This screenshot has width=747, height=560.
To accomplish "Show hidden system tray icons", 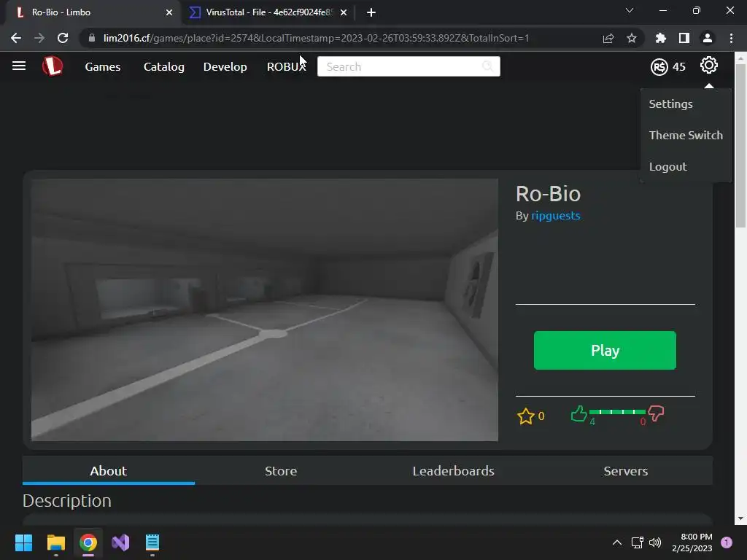I will click(x=617, y=542).
